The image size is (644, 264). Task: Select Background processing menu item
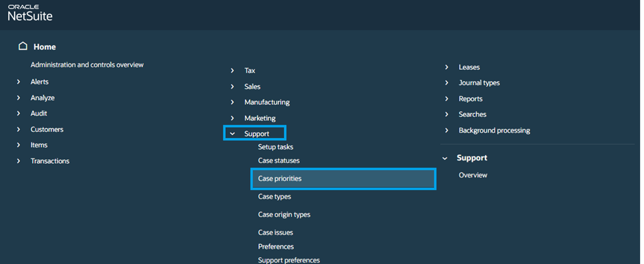494,131
